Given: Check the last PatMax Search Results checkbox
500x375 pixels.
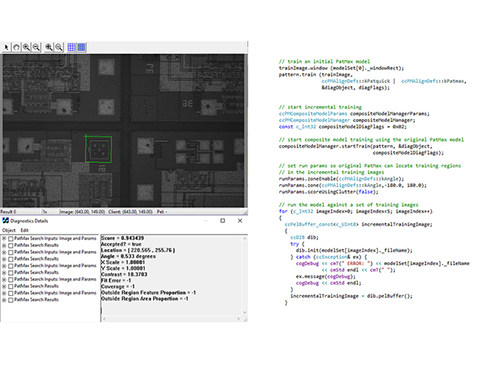Looking at the screenshot, I should [11, 300].
